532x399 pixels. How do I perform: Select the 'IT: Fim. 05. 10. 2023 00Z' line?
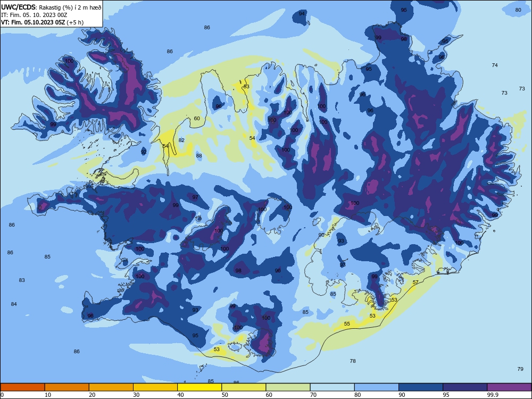coord(34,15)
